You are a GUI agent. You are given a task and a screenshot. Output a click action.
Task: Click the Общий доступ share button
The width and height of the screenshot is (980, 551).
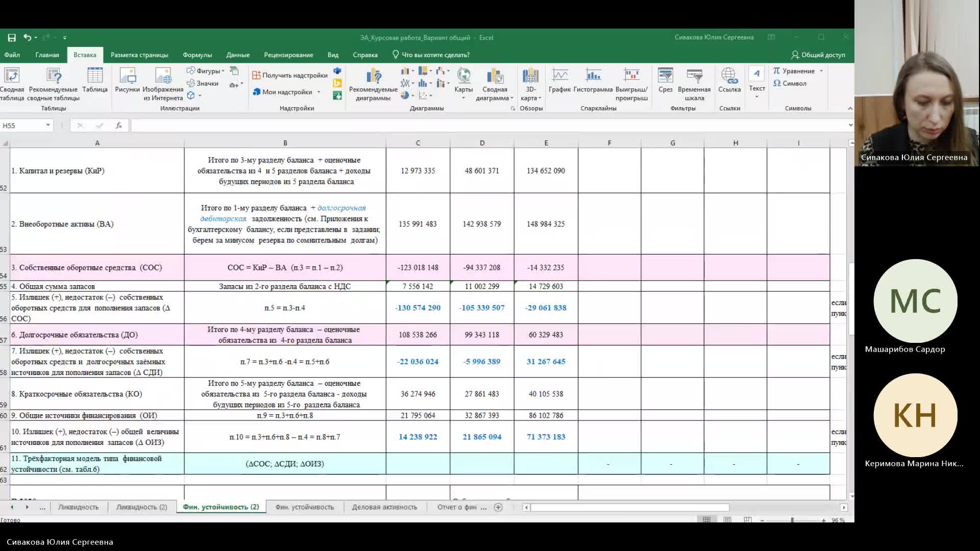tap(818, 55)
